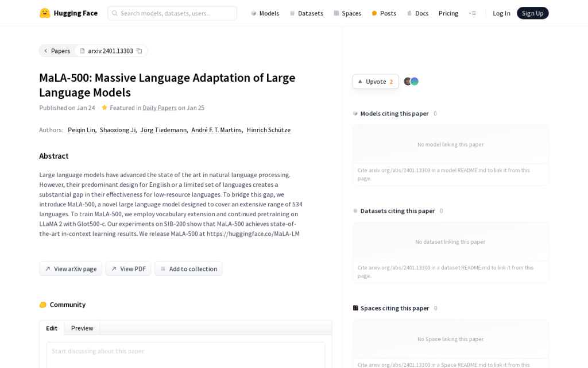Open Posts from the top navigation
588x368 pixels.
click(384, 13)
